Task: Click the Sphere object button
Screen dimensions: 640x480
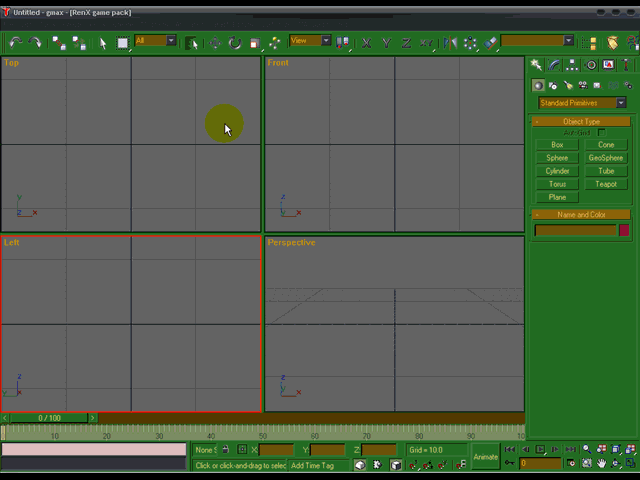Action: point(557,158)
